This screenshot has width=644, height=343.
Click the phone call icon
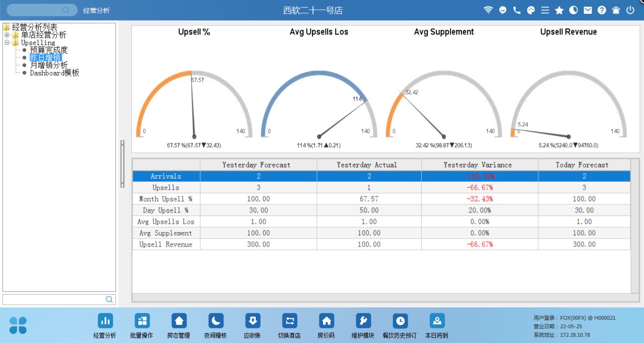coord(517,10)
